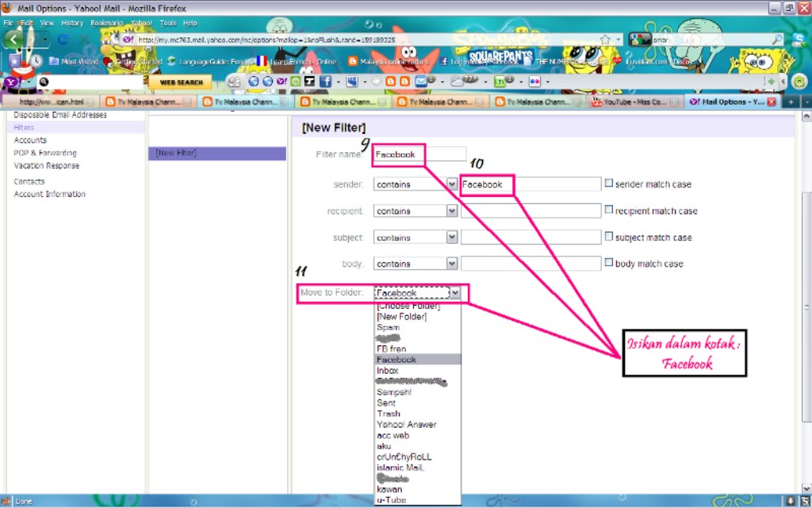Screen dimensions: 812x508
Task: Open the Facebook icon on Yahoo toolbar
Action: pyautogui.click(x=324, y=82)
